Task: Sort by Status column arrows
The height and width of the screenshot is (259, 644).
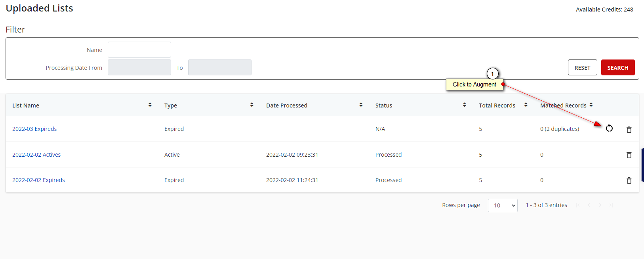Action: 465,105
